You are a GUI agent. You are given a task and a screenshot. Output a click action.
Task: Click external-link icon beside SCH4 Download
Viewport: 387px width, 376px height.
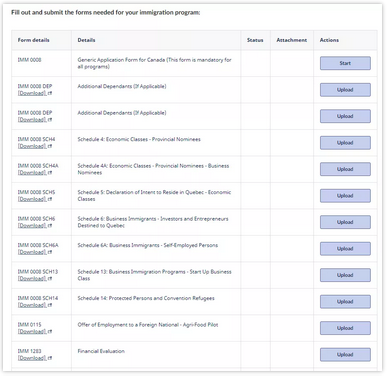[50, 146]
